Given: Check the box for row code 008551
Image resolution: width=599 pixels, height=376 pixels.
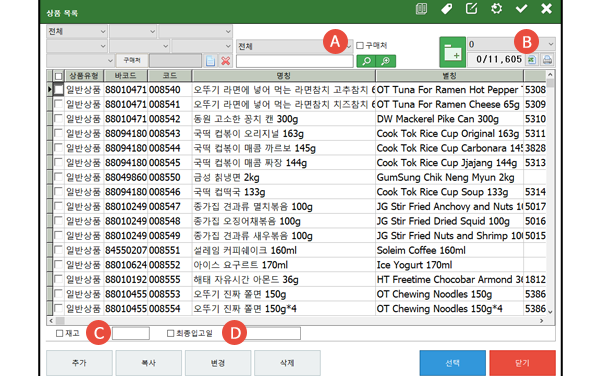Looking at the screenshot, I should pyautogui.click(x=58, y=250).
